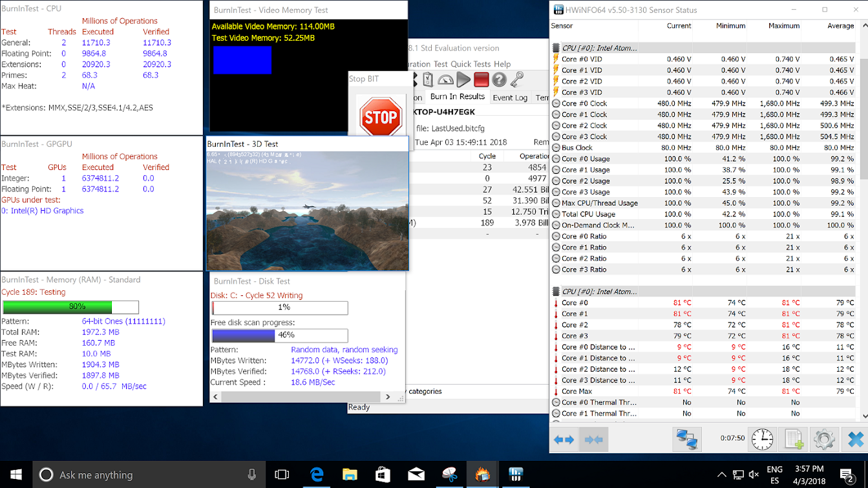Click the HWiNFO clock reset-timer icon

[762, 440]
